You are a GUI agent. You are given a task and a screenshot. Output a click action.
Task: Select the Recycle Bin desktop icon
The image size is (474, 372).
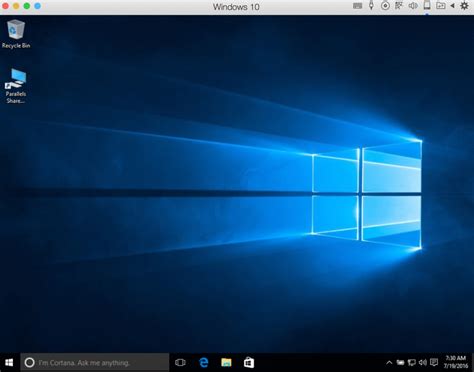(x=16, y=34)
